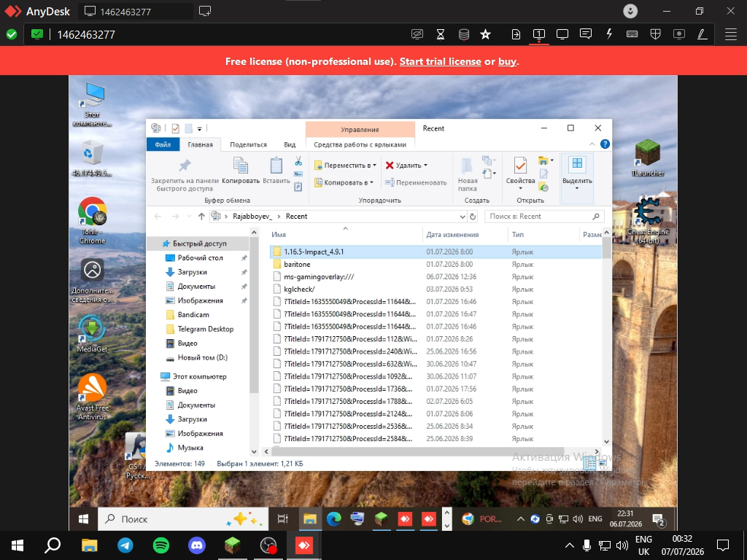Open Удалить dropdown arrow
Screen dimensions: 747x560
pos(425,166)
